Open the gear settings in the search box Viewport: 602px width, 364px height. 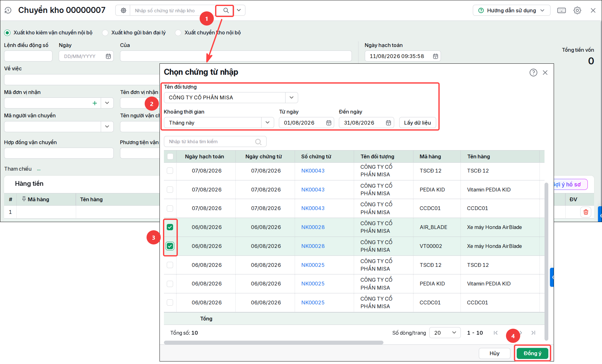tap(123, 10)
